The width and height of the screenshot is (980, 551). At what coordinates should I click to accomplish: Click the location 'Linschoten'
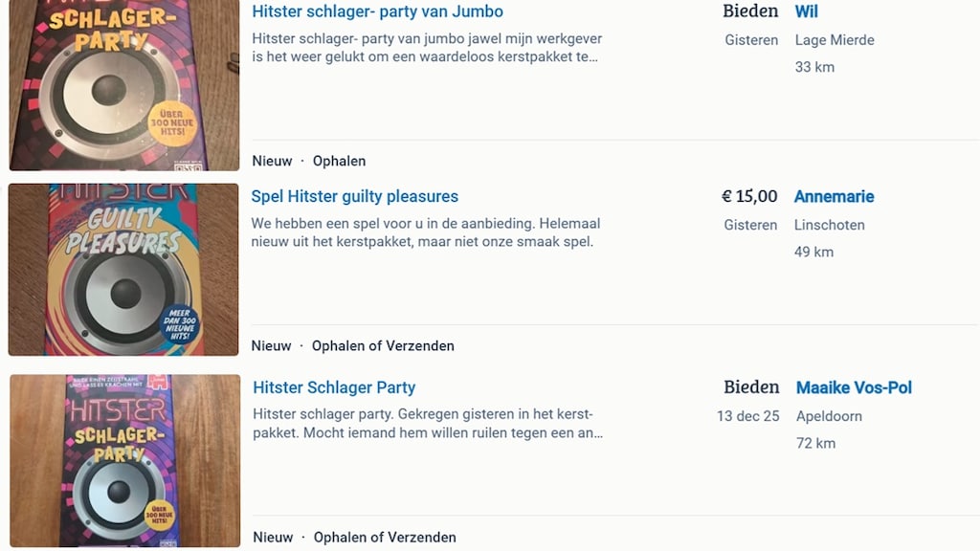coord(829,225)
